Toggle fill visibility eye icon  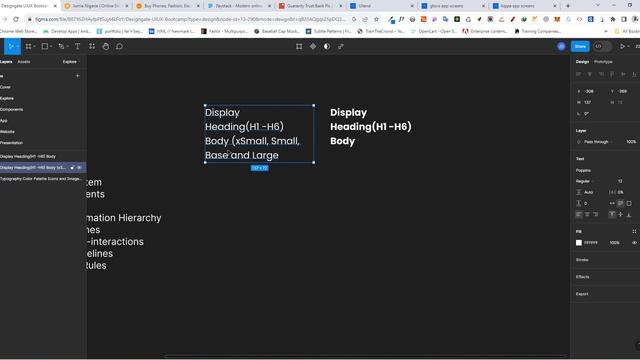click(x=634, y=242)
